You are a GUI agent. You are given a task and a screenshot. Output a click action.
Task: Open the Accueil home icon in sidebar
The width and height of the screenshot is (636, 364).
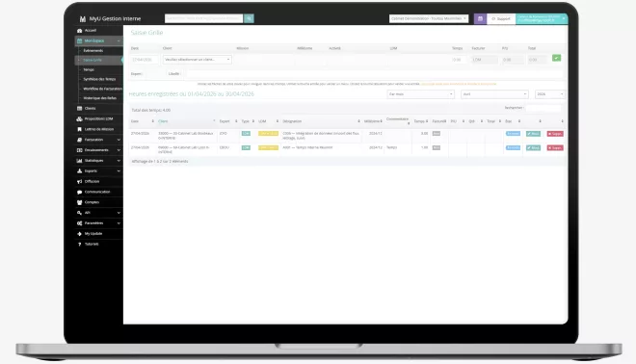[x=79, y=31]
